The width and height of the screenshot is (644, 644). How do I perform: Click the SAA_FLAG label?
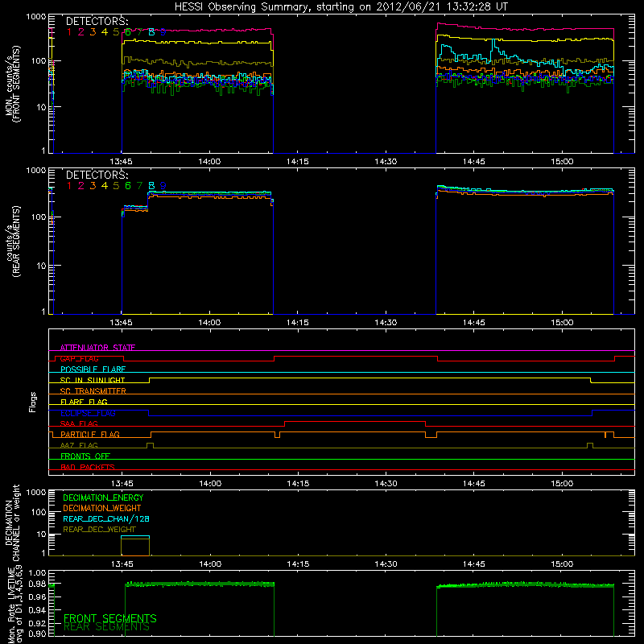tap(79, 423)
